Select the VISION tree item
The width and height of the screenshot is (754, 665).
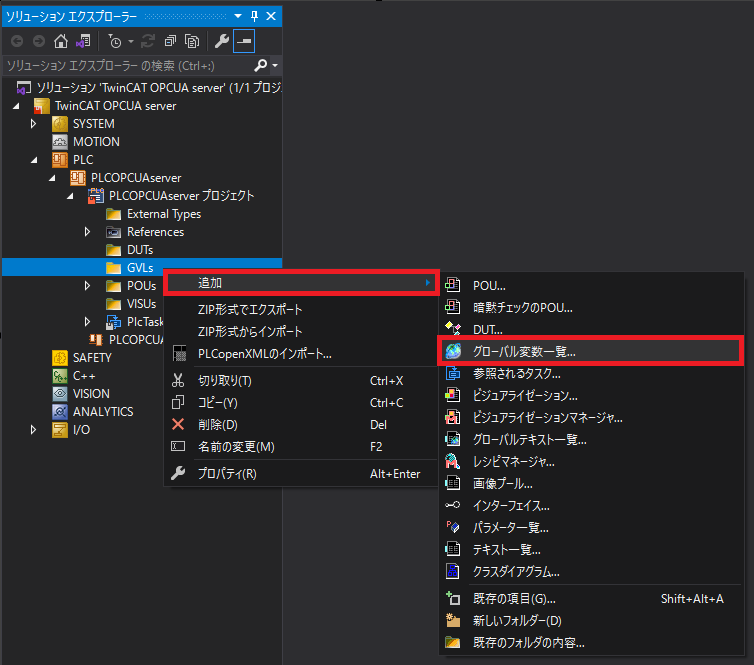tap(91, 394)
